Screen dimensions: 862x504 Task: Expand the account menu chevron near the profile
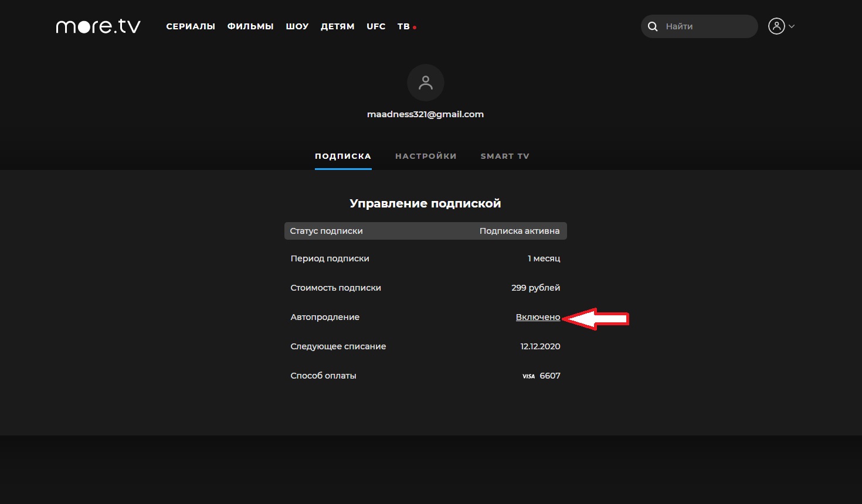(791, 26)
